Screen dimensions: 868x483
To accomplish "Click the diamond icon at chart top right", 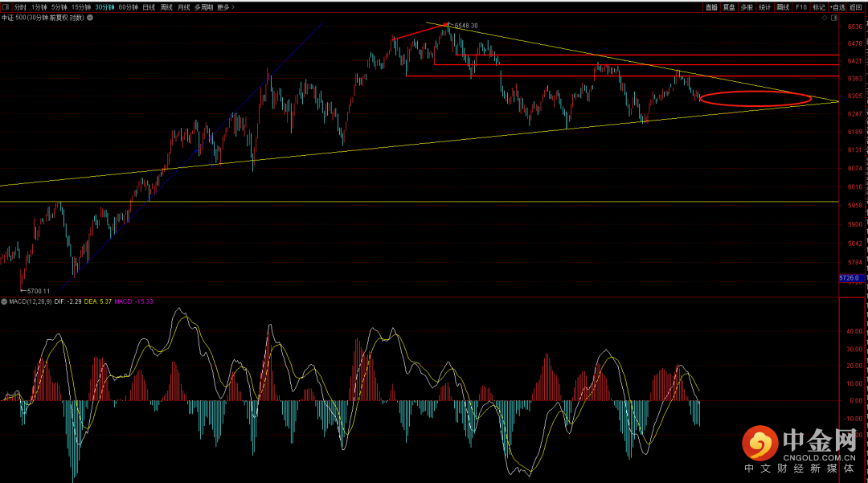I will [825, 18].
